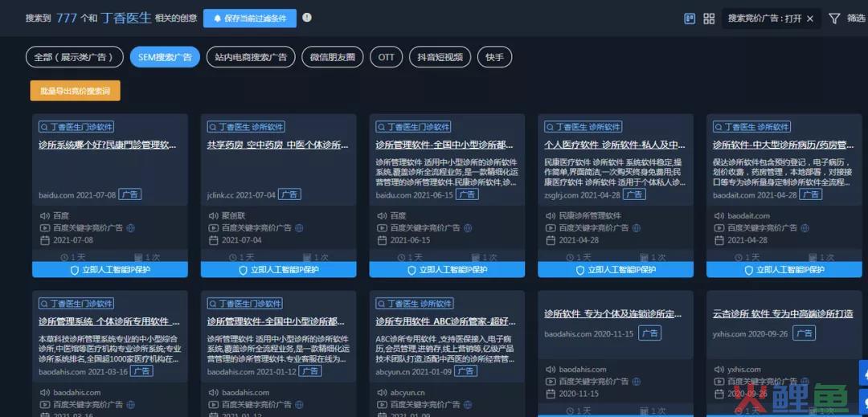
Task: Click keyword tag on the baodait.com card
Action: coord(751,127)
